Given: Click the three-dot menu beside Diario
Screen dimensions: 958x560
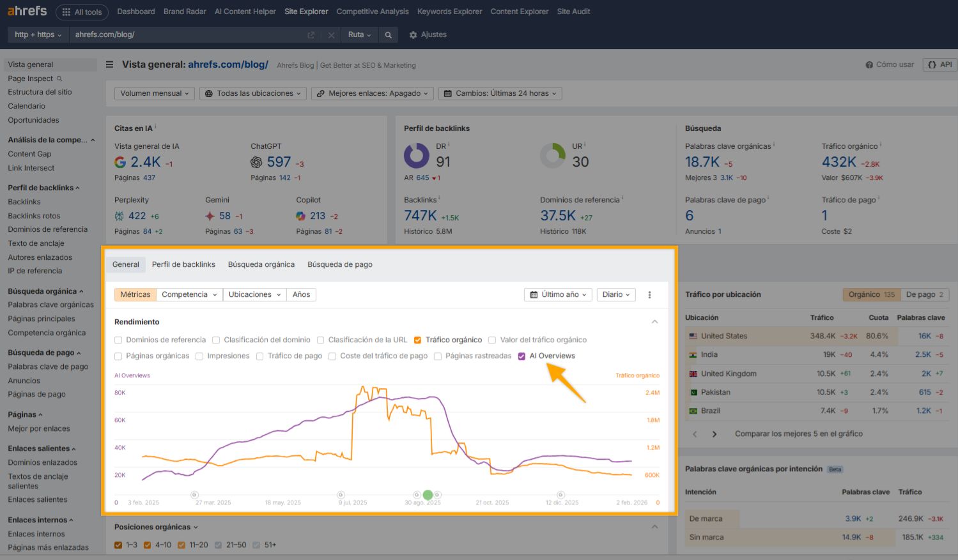Looking at the screenshot, I should coord(649,294).
